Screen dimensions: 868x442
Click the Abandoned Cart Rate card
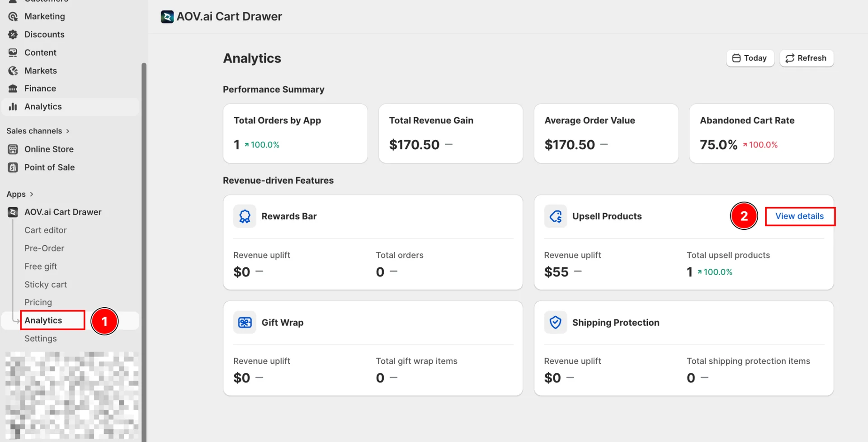[761, 133]
